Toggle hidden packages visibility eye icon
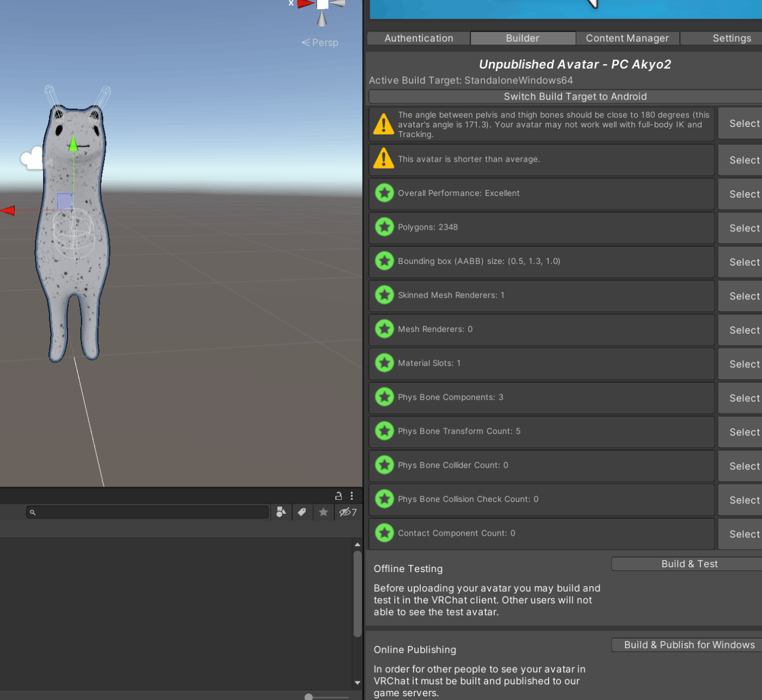This screenshot has width=762, height=700. click(x=348, y=512)
